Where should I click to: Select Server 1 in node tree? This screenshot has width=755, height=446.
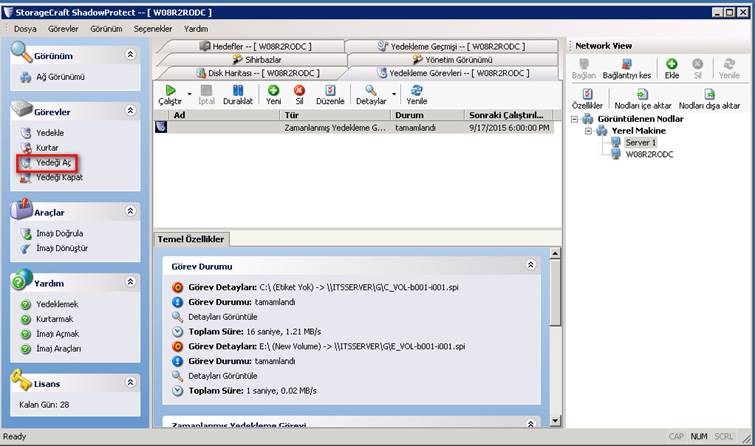(640, 143)
